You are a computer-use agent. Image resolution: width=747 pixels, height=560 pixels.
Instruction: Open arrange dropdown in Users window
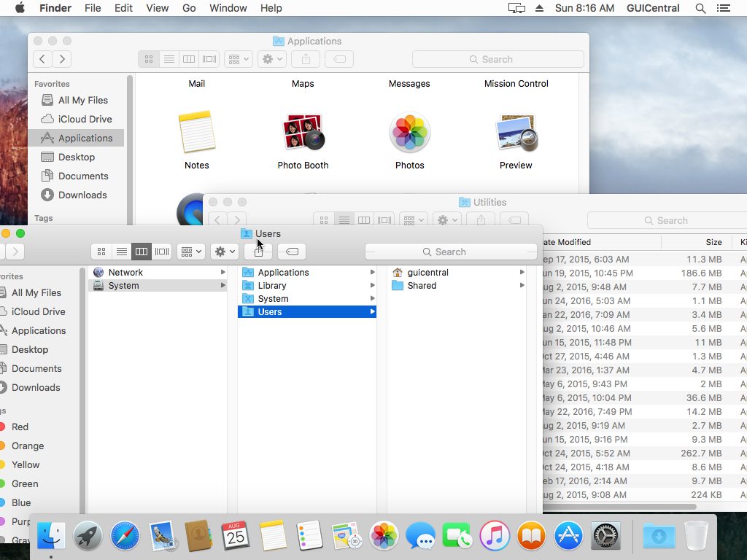click(x=191, y=252)
